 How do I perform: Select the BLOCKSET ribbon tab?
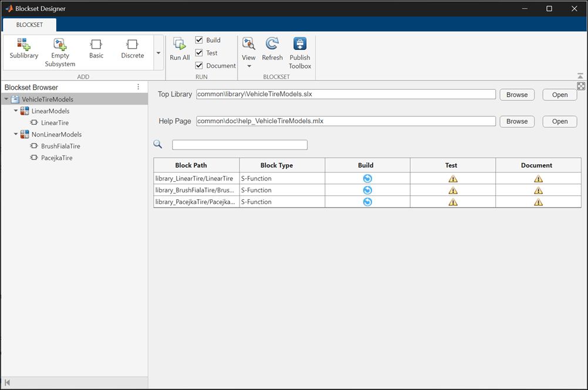pos(29,25)
